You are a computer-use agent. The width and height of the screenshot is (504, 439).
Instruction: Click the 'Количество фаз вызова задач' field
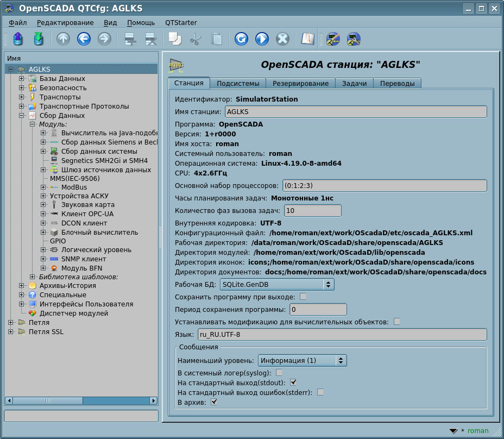tap(313, 211)
